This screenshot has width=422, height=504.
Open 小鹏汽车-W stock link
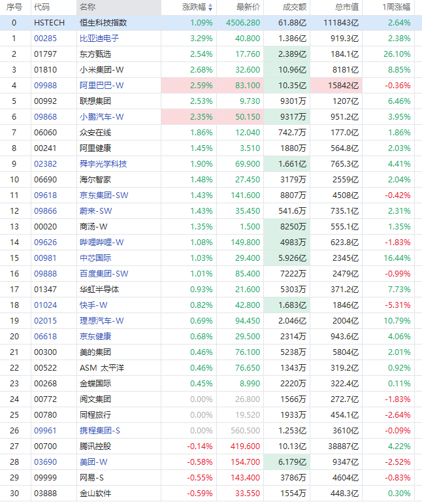[101, 117]
